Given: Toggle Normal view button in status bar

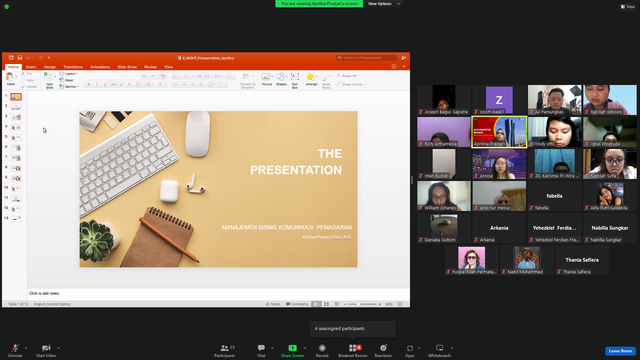Looking at the screenshot, I should click(316, 304).
